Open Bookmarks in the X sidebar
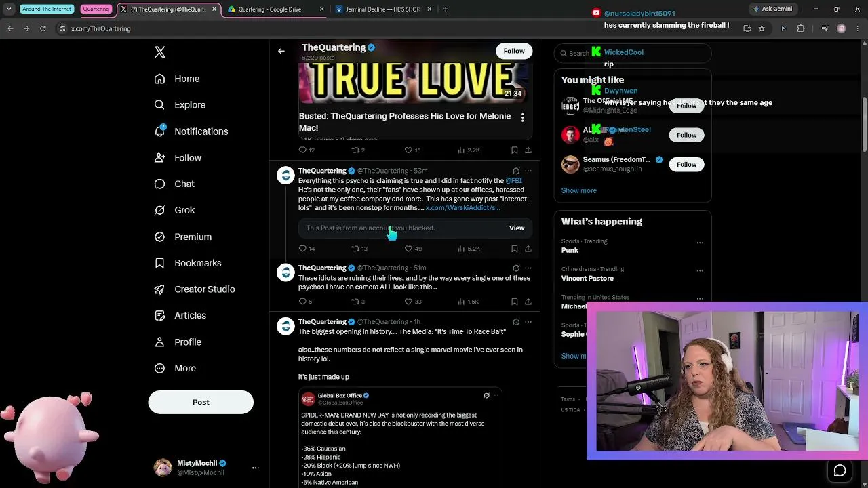The image size is (868, 488). [188, 263]
